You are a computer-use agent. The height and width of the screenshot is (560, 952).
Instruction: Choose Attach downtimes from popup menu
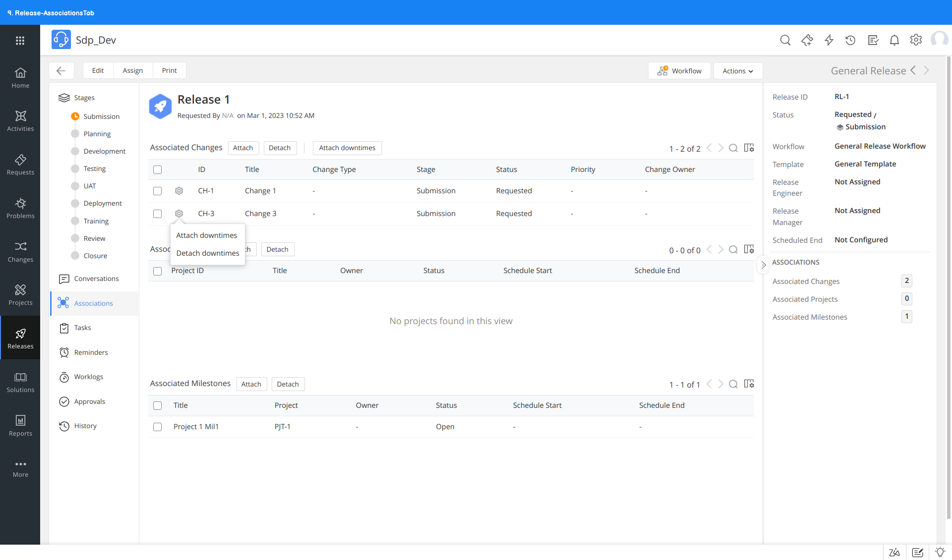click(207, 235)
